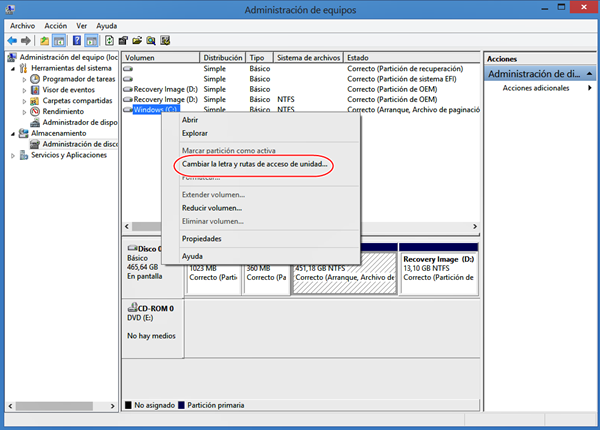This screenshot has width=600, height=430.
Task: Expand Carpetas compartidas node
Action: point(24,101)
